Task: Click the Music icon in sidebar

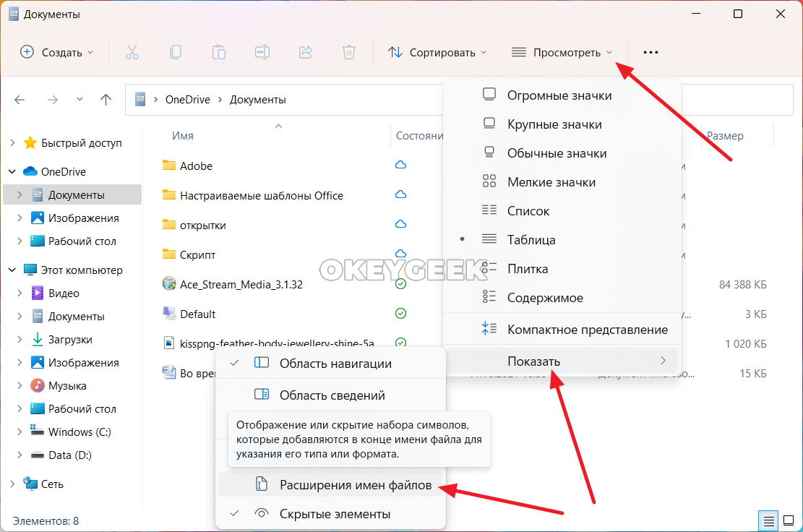Action: 38,385
